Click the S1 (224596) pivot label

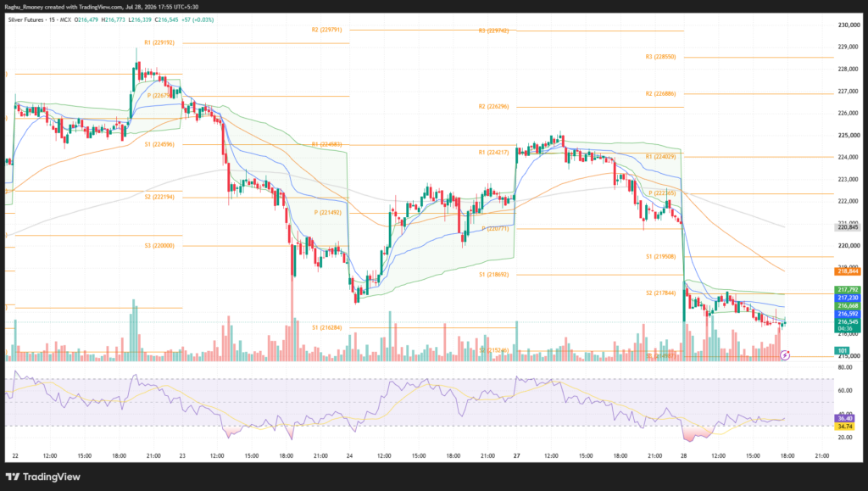[x=159, y=144]
